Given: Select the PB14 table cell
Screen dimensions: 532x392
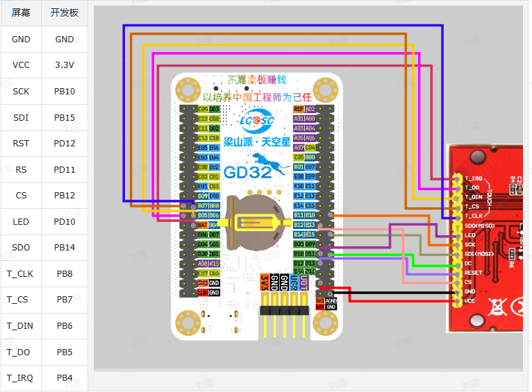Looking at the screenshot, I should [x=65, y=248].
